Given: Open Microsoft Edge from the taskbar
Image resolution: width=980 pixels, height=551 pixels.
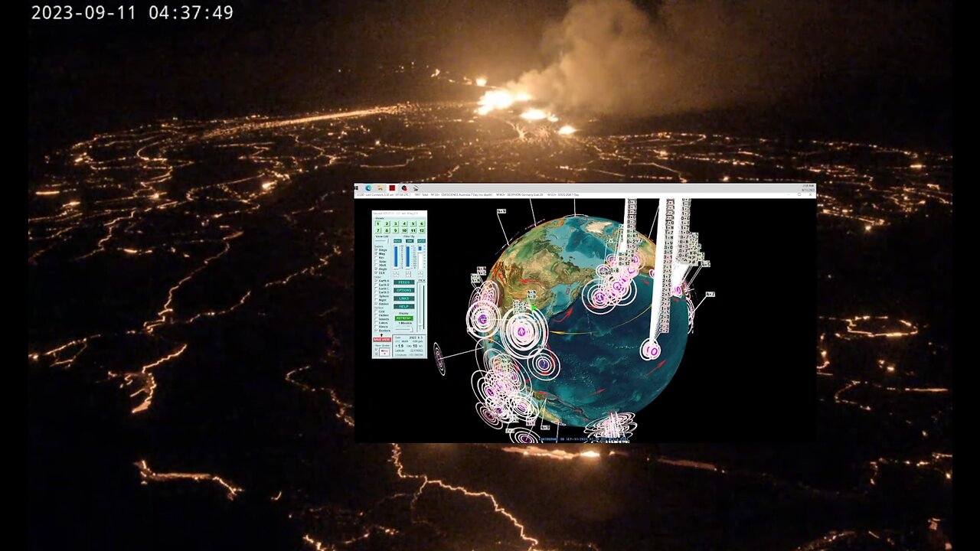Looking at the screenshot, I should coord(368,187).
